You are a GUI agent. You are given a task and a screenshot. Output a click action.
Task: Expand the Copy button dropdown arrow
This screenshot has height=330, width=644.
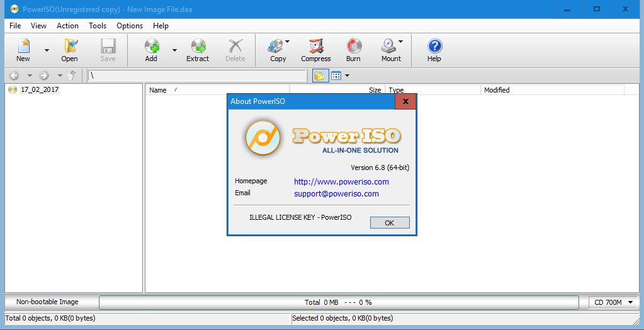click(x=288, y=42)
